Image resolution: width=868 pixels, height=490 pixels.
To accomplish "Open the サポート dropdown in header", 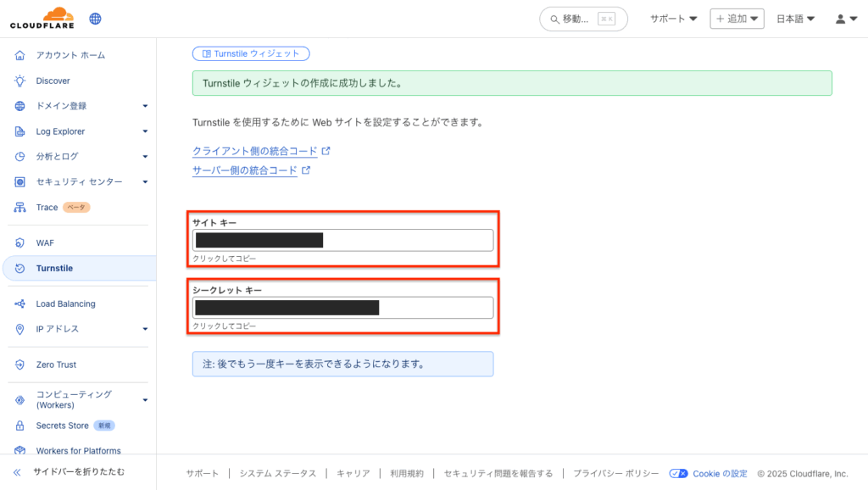I will (x=673, y=19).
